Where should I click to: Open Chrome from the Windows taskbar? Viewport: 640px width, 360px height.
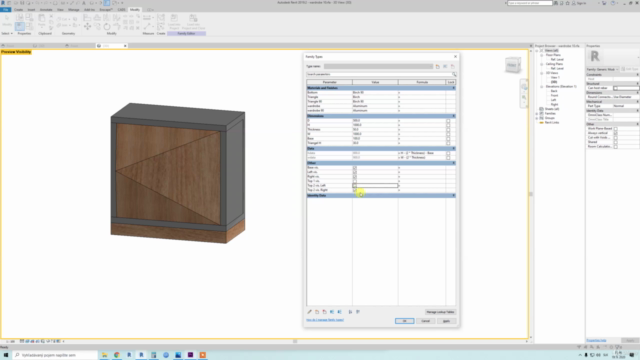point(117,355)
